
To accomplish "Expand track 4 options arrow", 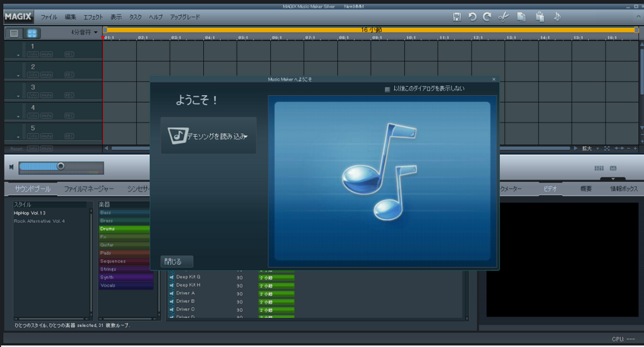I will [x=18, y=117].
